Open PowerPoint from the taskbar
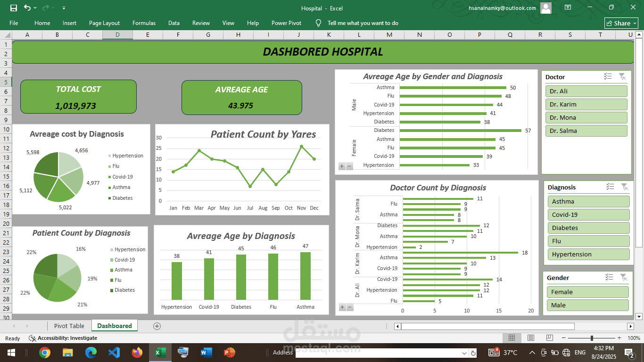Screen dimensions: 644x362 pyautogui.click(x=229, y=352)
